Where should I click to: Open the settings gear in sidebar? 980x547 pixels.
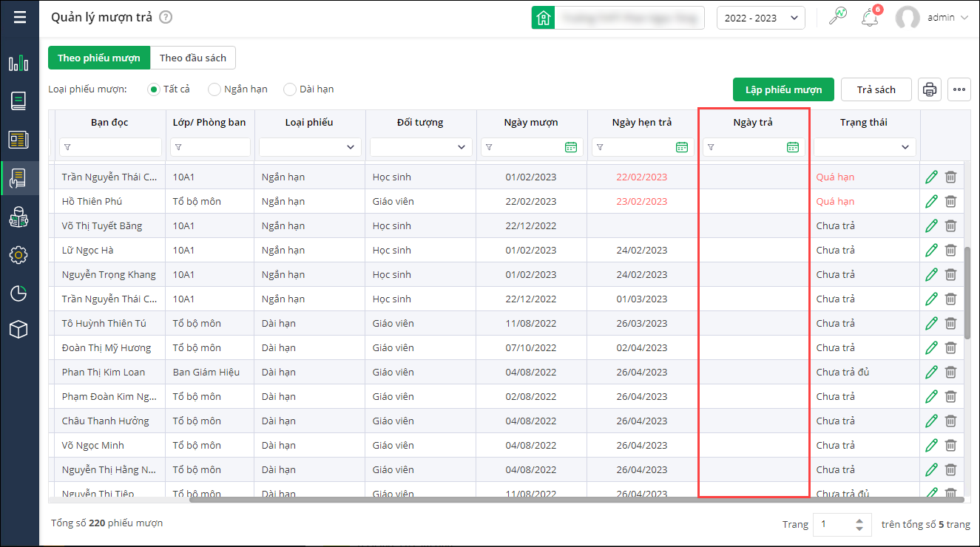pyautogui.click(x=18, y=255)
